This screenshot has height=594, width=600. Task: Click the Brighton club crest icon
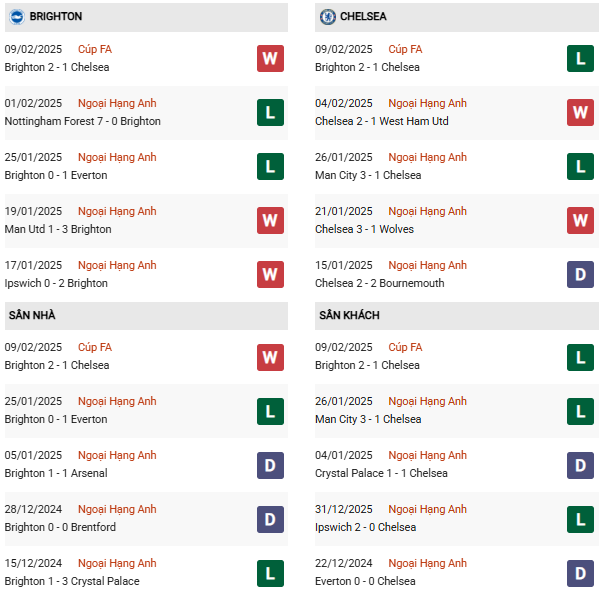coord(17,17)
